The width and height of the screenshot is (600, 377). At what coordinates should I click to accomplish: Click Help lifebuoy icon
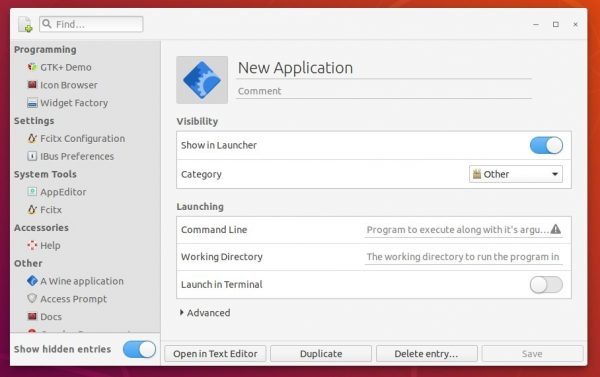(x=32, y=245)
